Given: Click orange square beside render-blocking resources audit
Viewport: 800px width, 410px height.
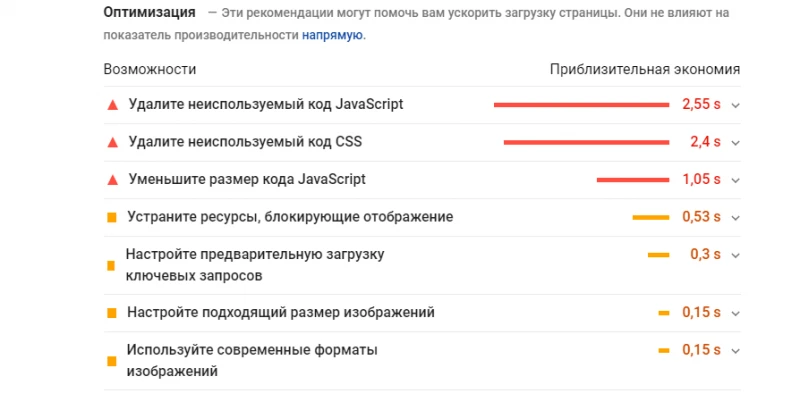Looking at the screenshot, I should (112, 218).
